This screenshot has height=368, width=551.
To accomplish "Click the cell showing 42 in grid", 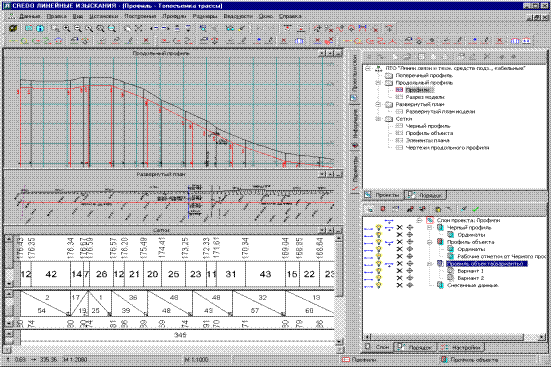I will pos(51,274).
